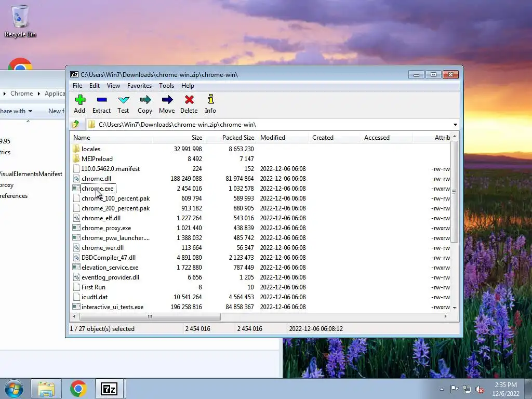Click the Copy toolbar icon

click(x=145, y=100)
